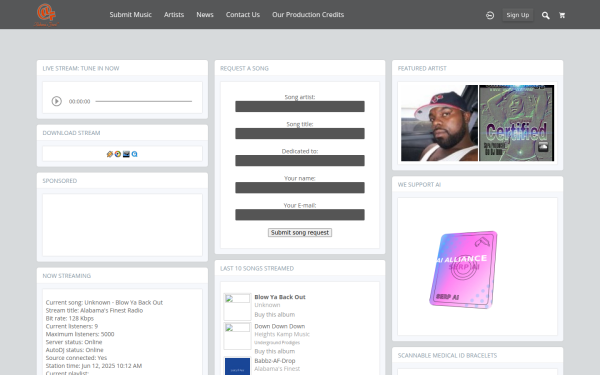Click the AI Alliance SERP AI card

click(463, 269)
